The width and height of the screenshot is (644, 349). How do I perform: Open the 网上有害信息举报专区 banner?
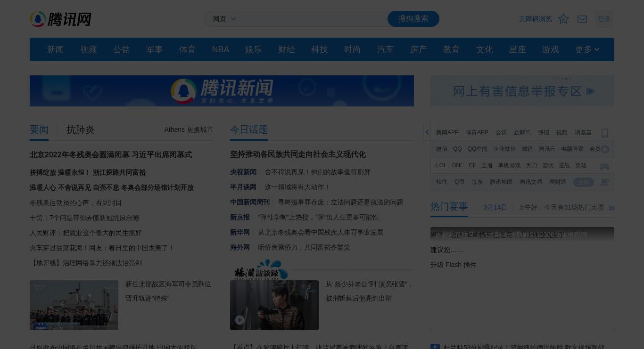(522, 91)
